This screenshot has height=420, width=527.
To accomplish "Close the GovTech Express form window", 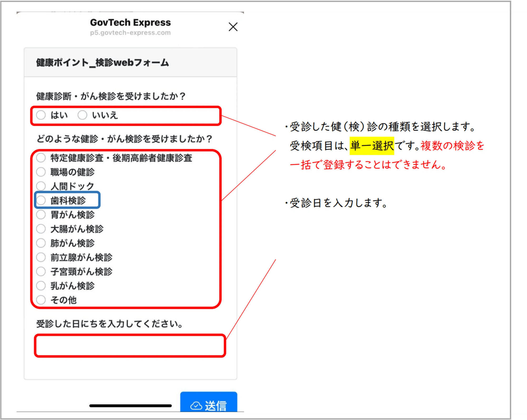I will pos(233,27).
